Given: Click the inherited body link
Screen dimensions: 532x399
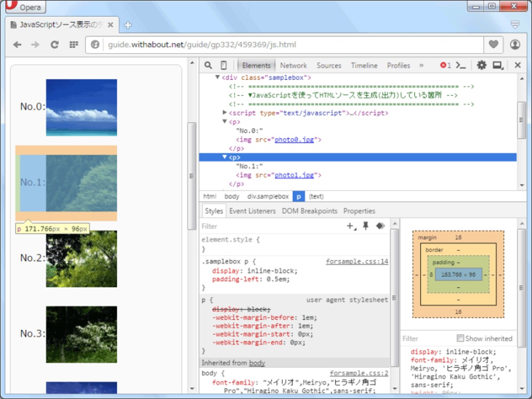Looking at the screenshot, I should coord(257,363).
